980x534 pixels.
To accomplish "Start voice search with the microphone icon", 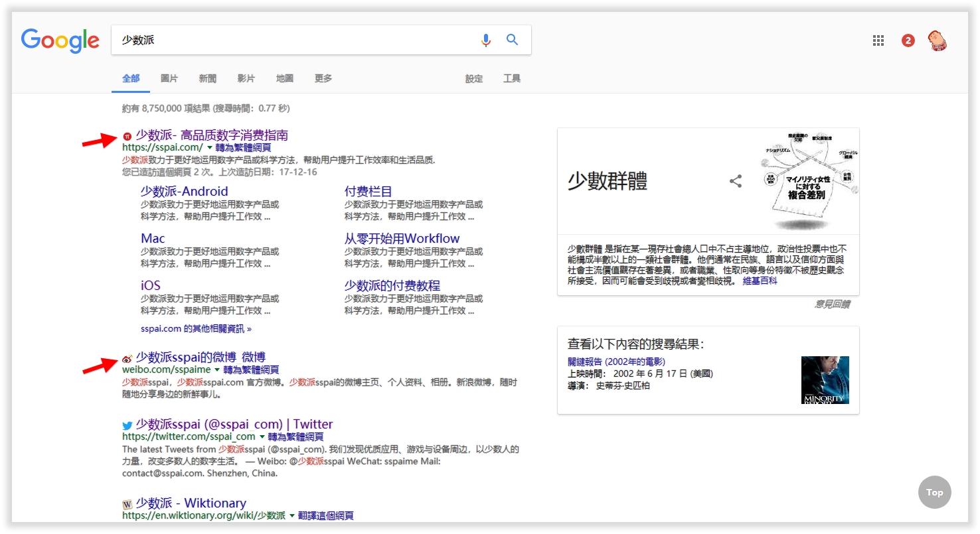I will (x=486, y=40).
